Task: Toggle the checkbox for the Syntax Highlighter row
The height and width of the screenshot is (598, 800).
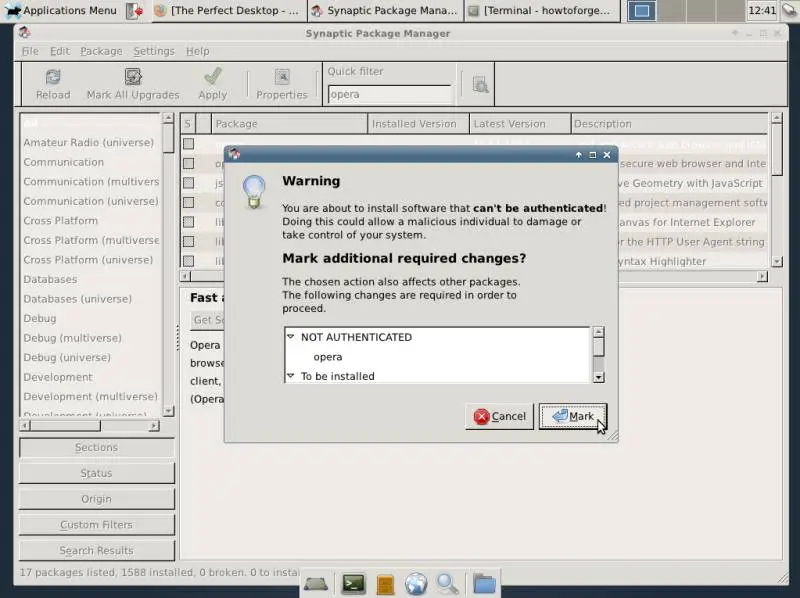Action: click(x=189, y=261)
